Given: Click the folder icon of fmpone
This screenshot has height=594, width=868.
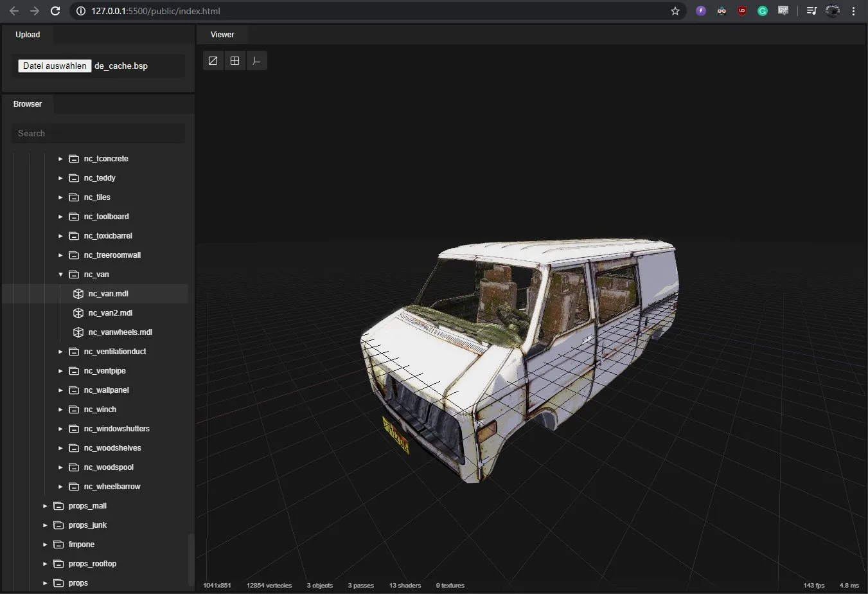Looking at the screenshot, I should tap(58, 544).
